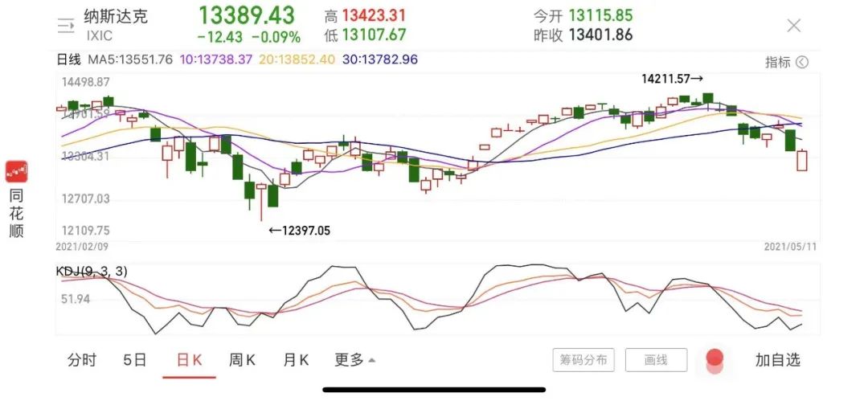Switch to the 分时 tab

coord(82,360)
